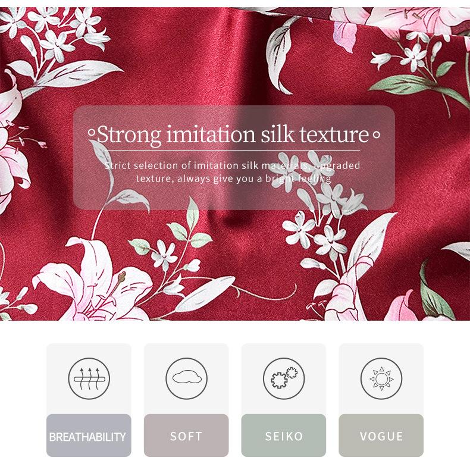Click the large pink lily beneath the text panel
The image size is (470, 476).
coord(94,281)
